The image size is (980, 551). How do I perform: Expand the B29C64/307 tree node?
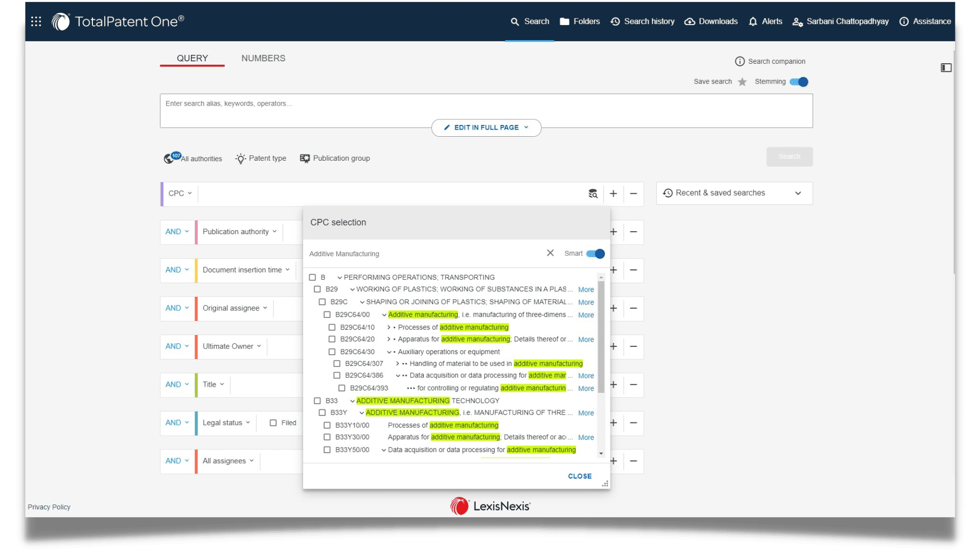[x=398, y=364]
